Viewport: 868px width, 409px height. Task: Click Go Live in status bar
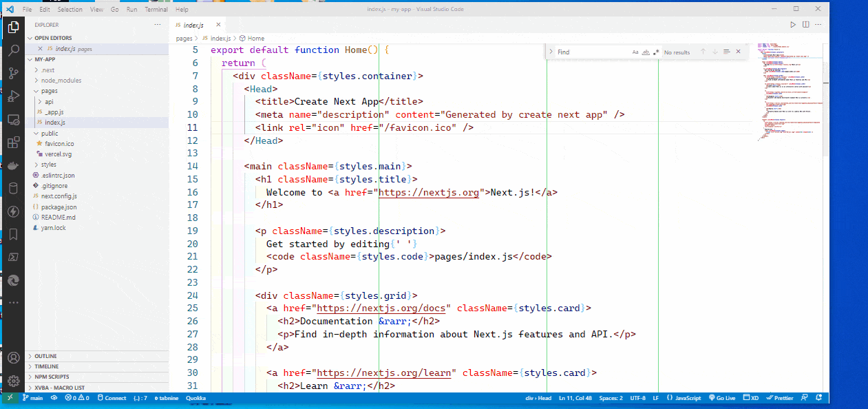722,398
